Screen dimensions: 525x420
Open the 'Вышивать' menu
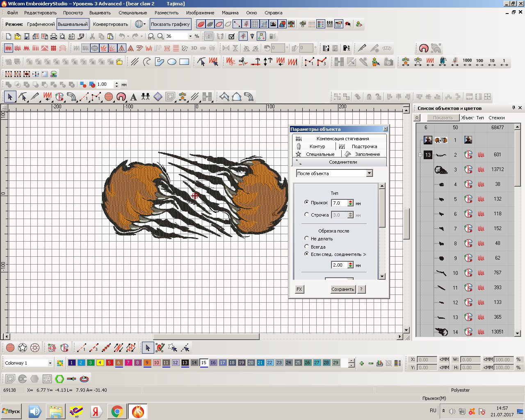point(100,13)
